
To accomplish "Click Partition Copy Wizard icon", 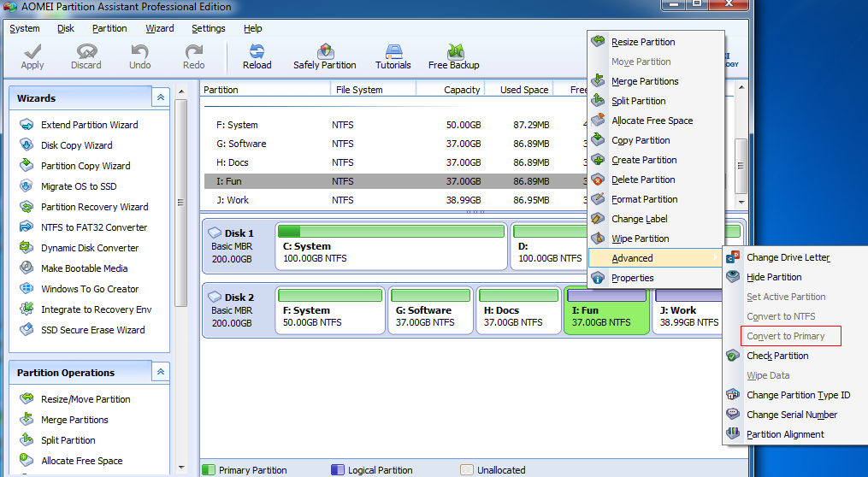I will pyautogui.click(x=27, y=166).
